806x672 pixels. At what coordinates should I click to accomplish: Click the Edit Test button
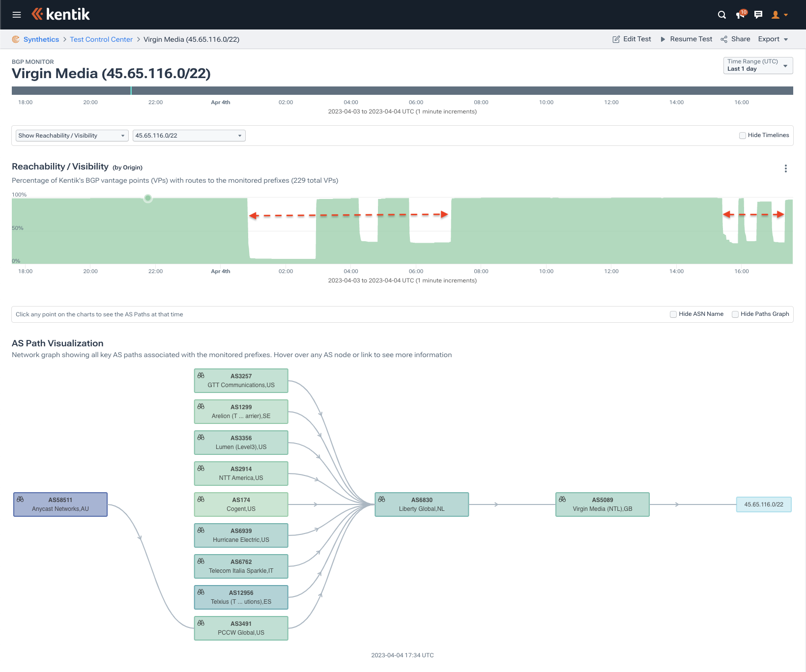click(632, 39)
